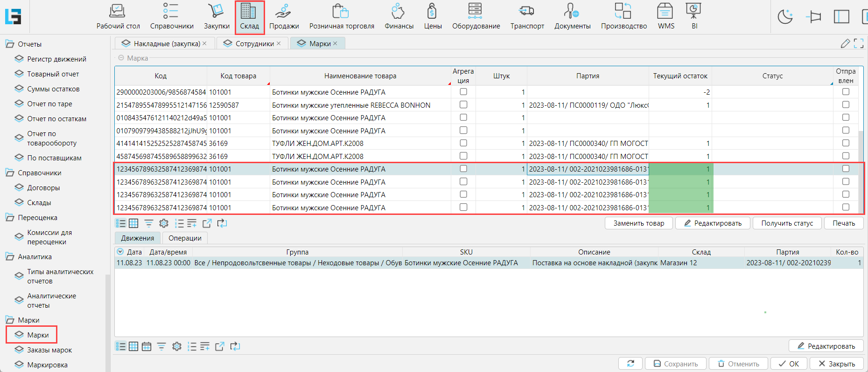Tick Отправлен checkbox in the first row
This screenshot has height=372, width=868.
(846, 92)
